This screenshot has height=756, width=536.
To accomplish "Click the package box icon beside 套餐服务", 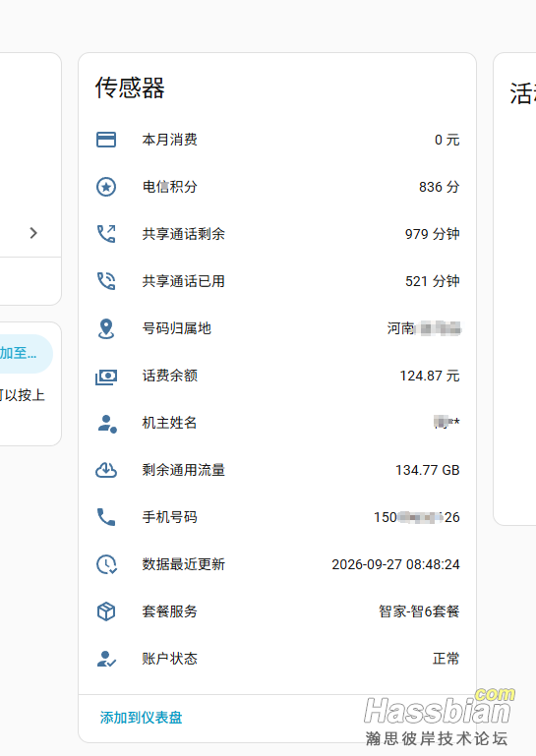I will click(106, 611).
